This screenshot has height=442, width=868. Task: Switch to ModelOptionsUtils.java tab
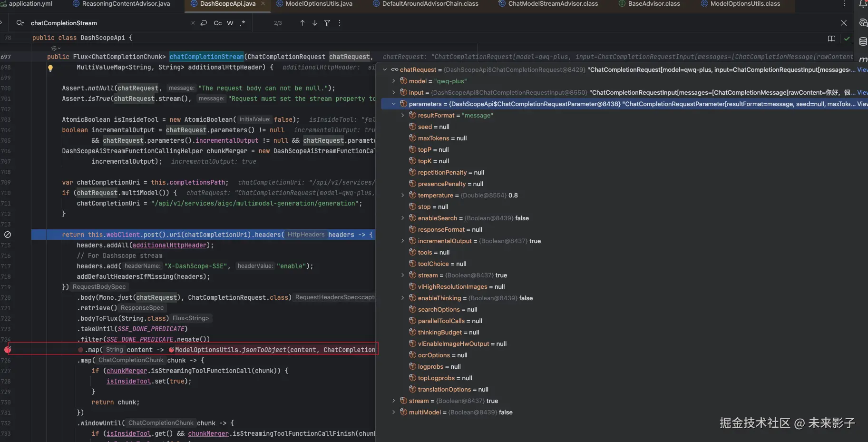[319, 4]
